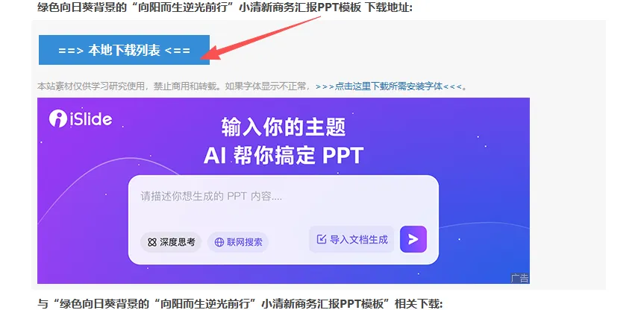Click the 本地下载列表 download button
The width and height of the screenshot is (644, 310).
click(x=124, y=50)
